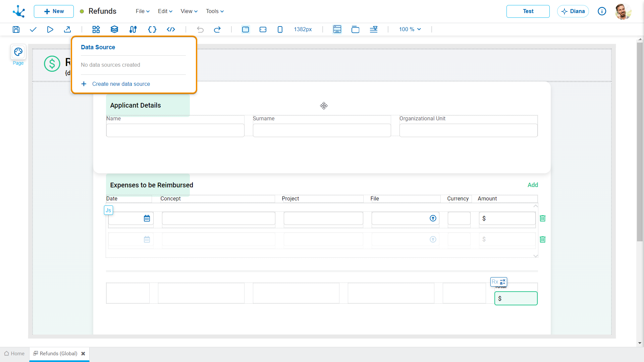Click the publish export icon

pos(67,29)
